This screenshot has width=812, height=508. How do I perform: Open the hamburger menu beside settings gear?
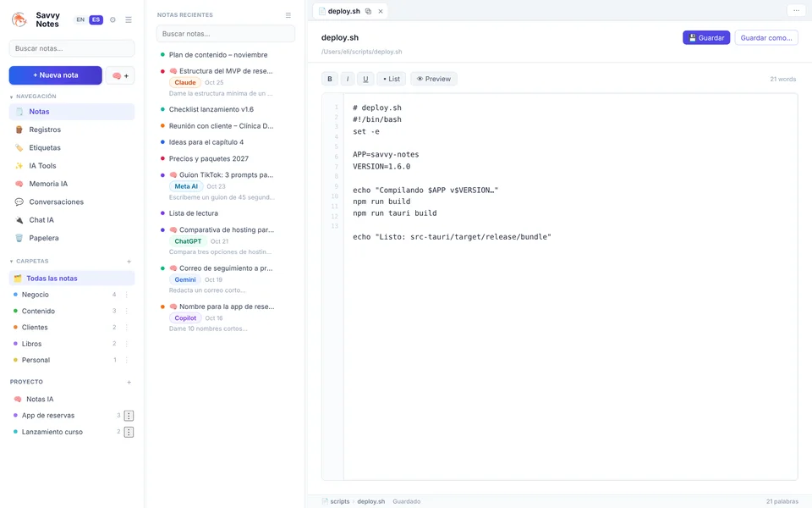(129, 19)
